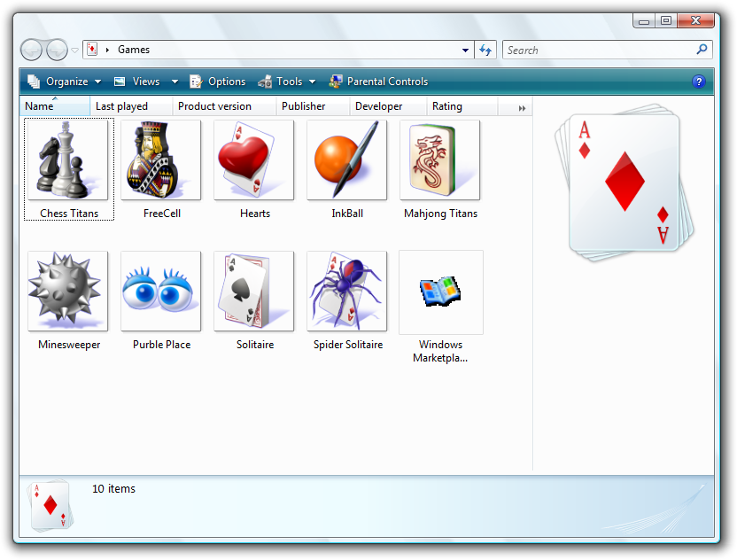Sort by the Publisher column
Viewport: 737px width, 560px height.
click(313, 106)
